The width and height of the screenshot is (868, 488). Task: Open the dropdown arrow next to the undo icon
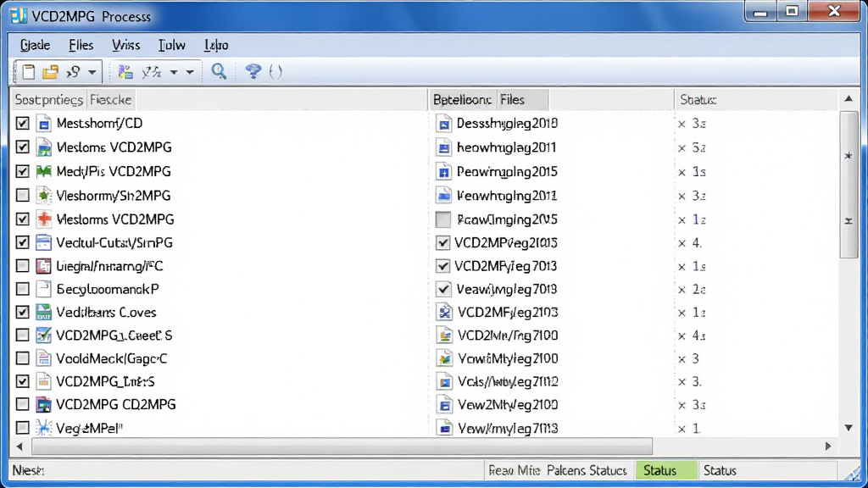point(92,72)
